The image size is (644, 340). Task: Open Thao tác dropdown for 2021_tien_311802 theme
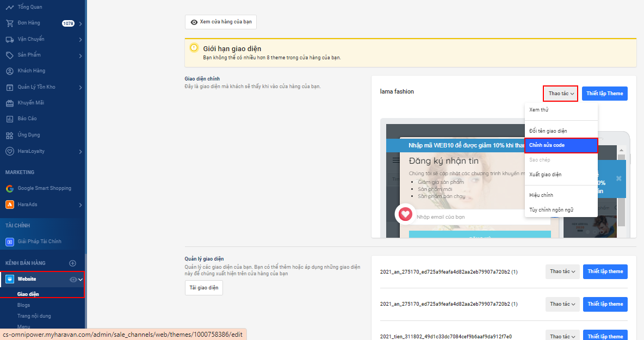pyautogui.click(x=562, y=336)
